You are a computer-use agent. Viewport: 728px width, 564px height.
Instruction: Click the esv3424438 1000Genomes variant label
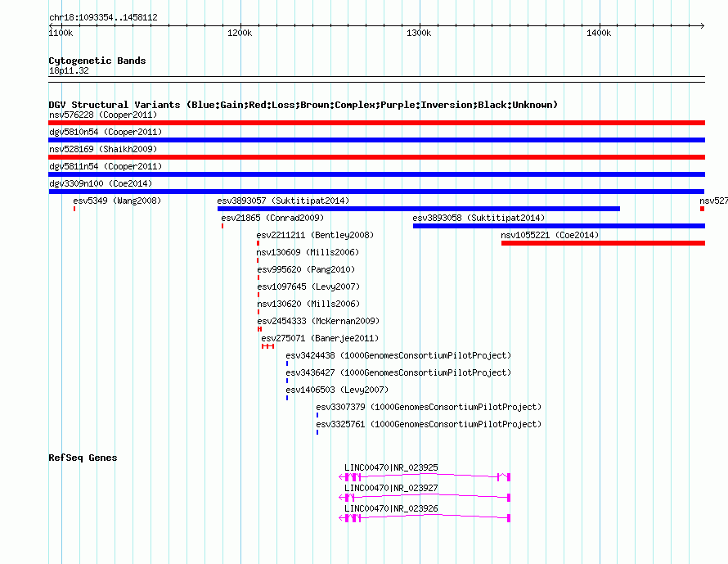[x=398, y=355]
